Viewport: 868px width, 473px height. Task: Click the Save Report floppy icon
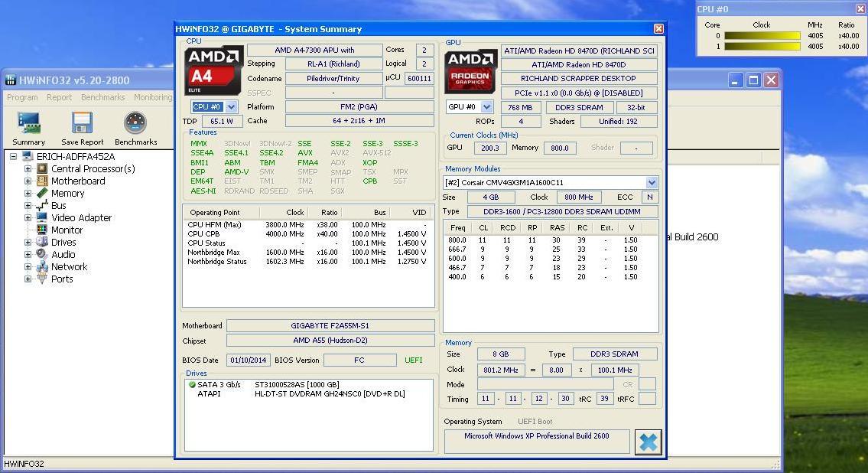click(82, 123)
